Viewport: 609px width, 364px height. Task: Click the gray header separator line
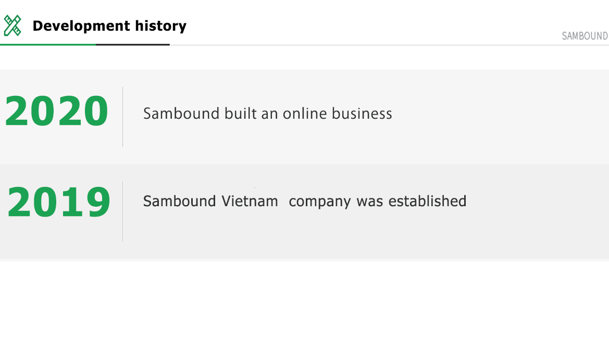coord(389,45)
